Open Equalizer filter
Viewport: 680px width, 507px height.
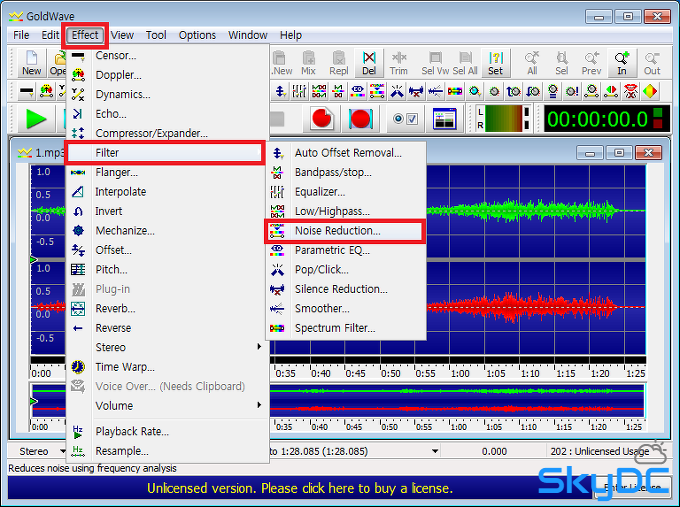point(346,192)
